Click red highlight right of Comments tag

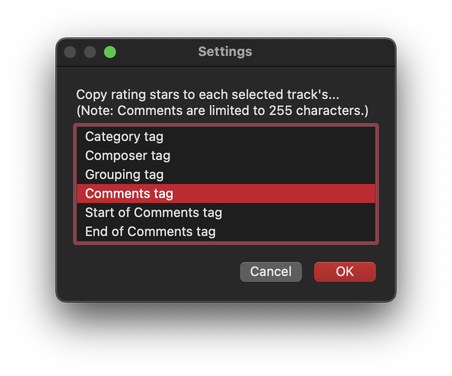click(x=274, y=193)
